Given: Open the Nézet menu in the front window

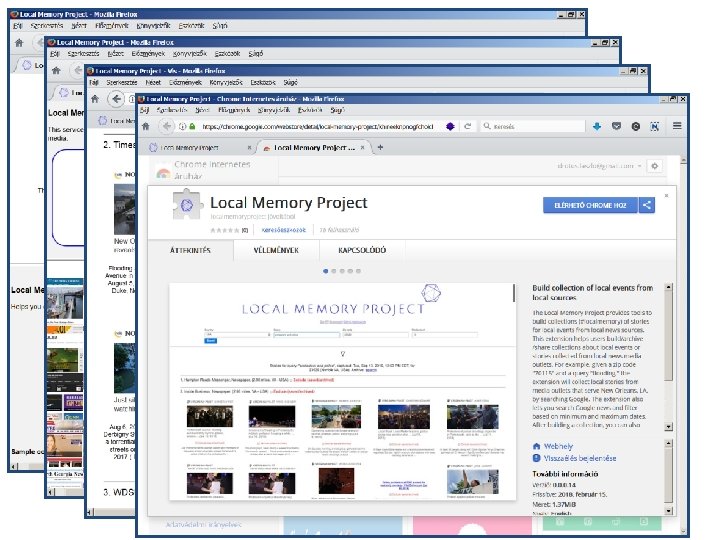Looking at the screenshot, I should pos(202,110).
